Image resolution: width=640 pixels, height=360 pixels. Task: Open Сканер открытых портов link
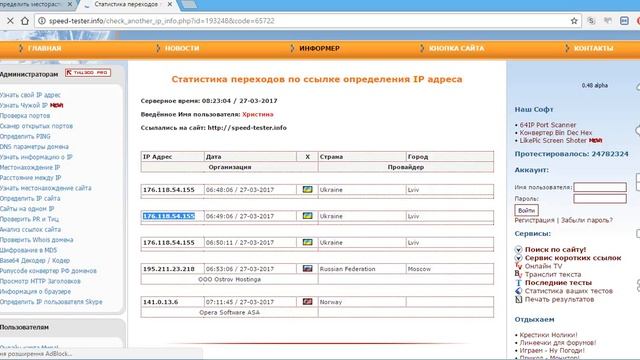(36, 126)
